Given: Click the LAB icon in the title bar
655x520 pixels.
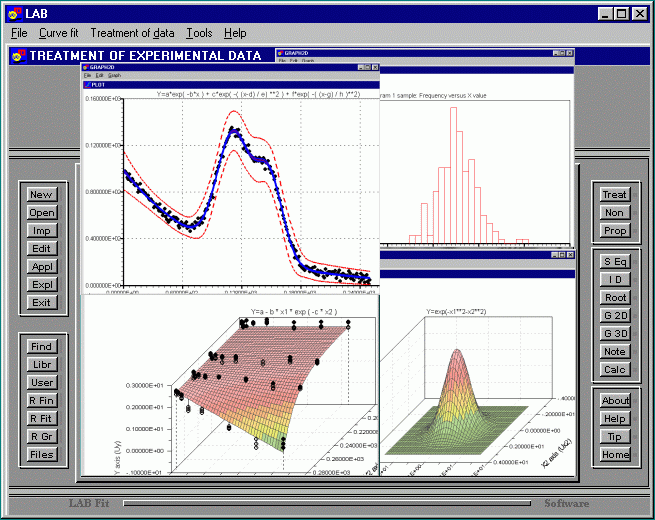Looking at the screenshot, I should coord(15,13).
